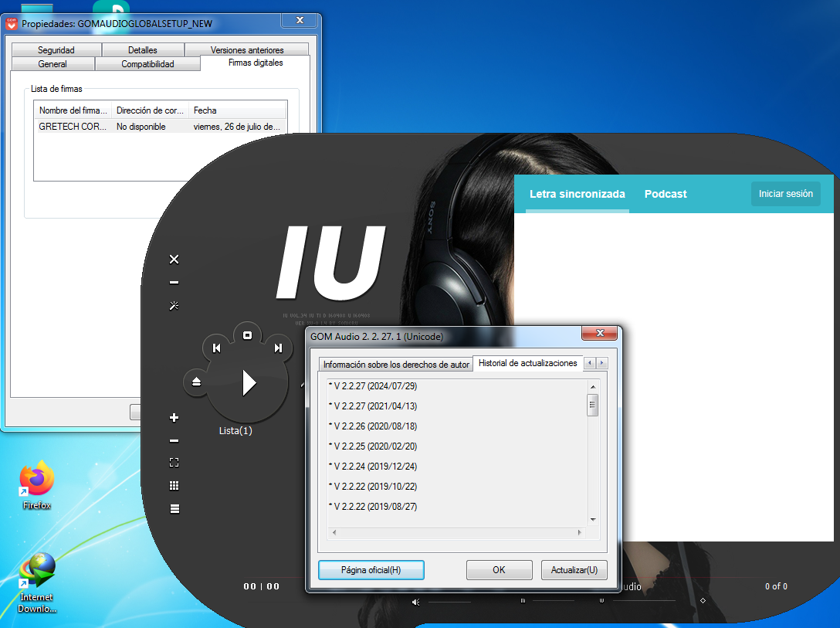
Task: Click the volume slider track
Action: 449,602
